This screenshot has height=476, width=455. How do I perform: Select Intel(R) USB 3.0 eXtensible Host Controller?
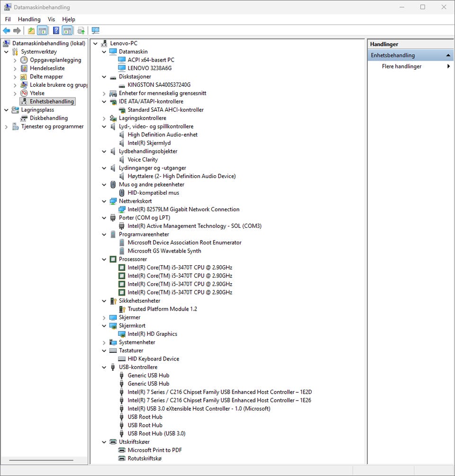pyautogui.click(x=199, y=409)
